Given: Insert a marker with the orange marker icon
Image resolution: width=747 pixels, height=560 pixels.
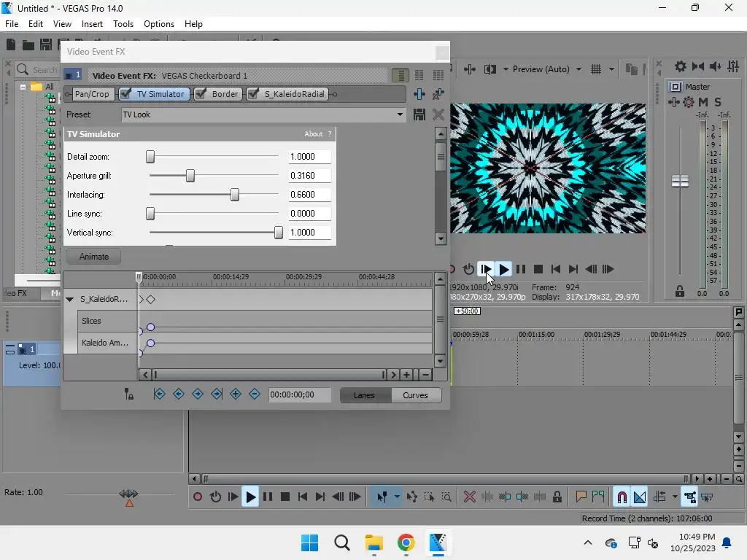Looking at the screenshot, I should (581, 497).
